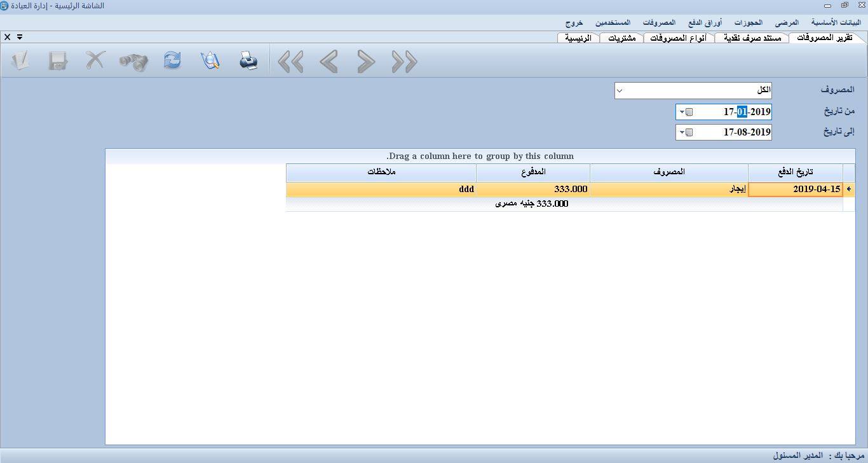Viewport: 868px width, 463px height.
Task: Open calendar dropdown for إلى تاريخ
Action: point(682,132)
